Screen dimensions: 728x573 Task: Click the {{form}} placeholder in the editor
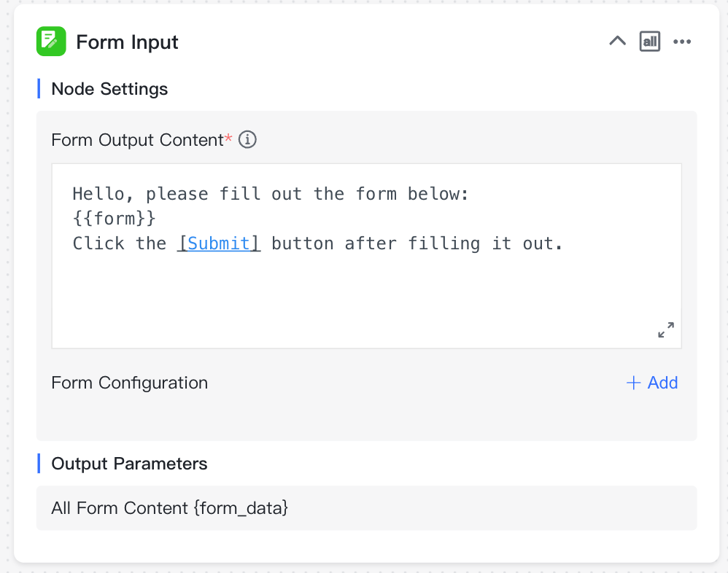115,219
